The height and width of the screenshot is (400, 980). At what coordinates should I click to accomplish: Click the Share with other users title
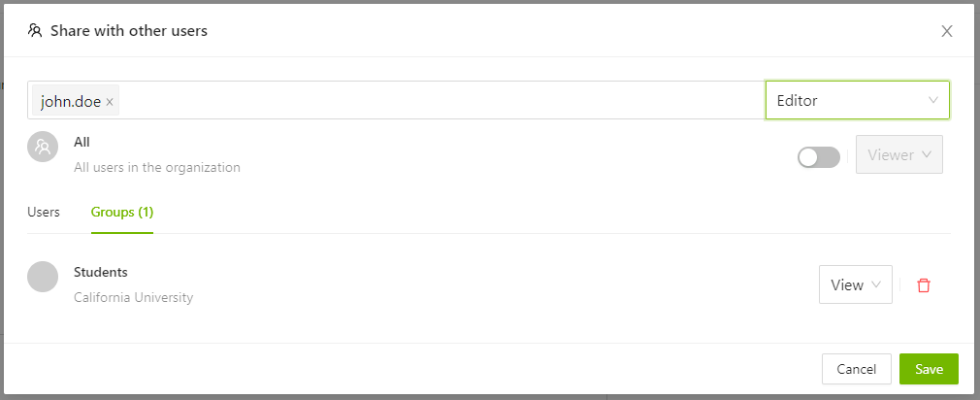click(x=129, y=31)
